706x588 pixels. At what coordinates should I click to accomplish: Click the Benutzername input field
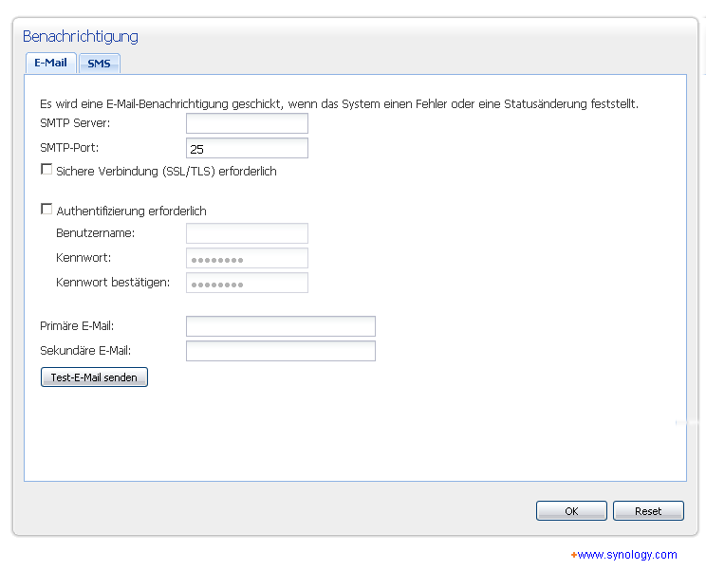[x=247, y=233]
